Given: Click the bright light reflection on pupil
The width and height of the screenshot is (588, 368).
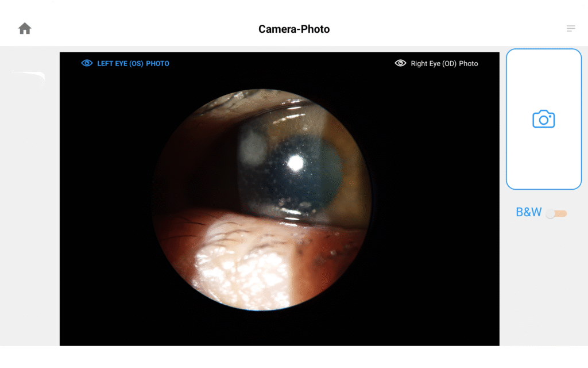Looking at the screenshot, I should 296,163.
